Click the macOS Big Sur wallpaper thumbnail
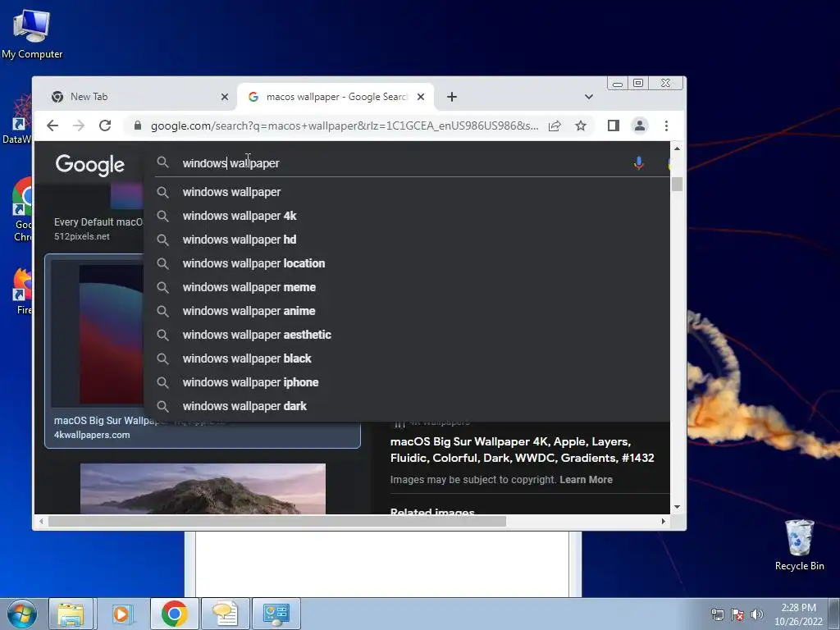Image resolution: width=840 pixels, height=630 pixels. click(x=112, y=335)
